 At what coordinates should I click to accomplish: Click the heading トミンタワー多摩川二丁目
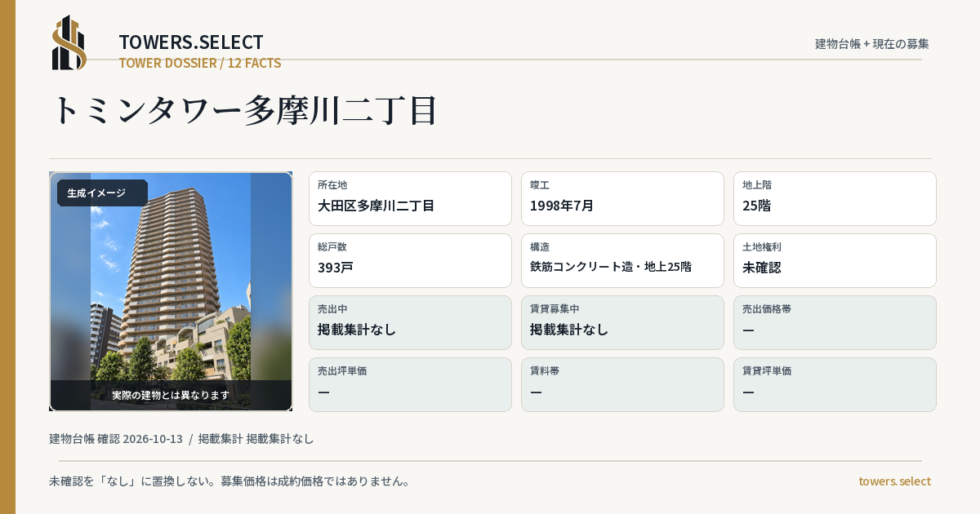click(x=245, y=110)
